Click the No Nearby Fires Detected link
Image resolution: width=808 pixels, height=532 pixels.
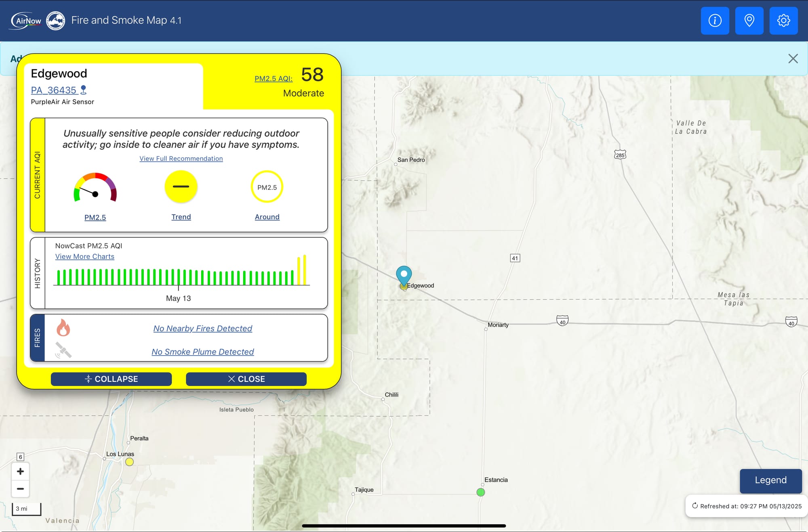202,329
